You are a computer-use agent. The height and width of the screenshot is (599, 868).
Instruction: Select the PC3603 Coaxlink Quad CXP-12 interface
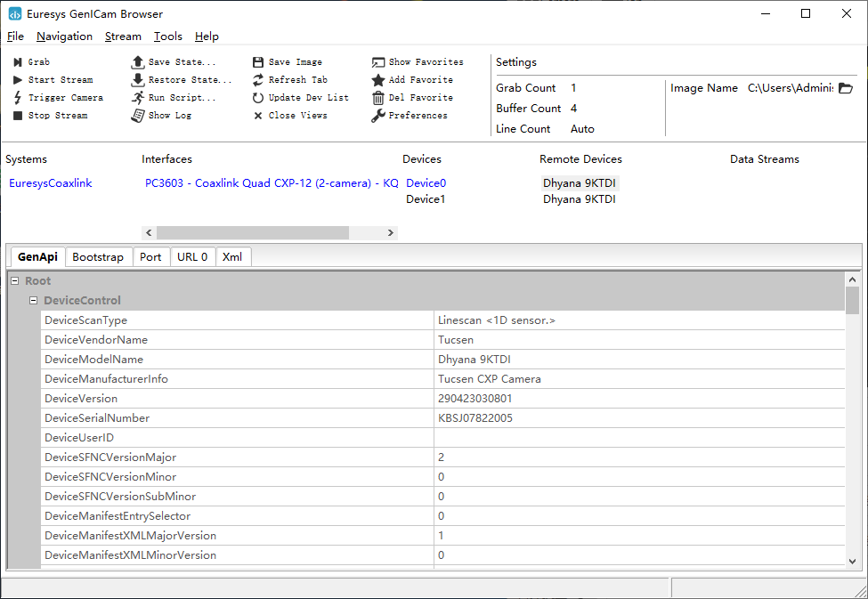[272, 183]
